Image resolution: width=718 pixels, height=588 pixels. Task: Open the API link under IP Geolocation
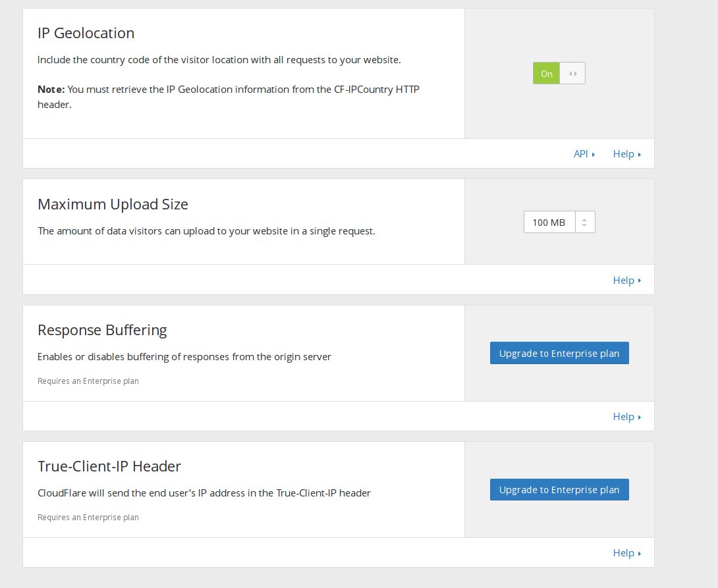[584, 154]
